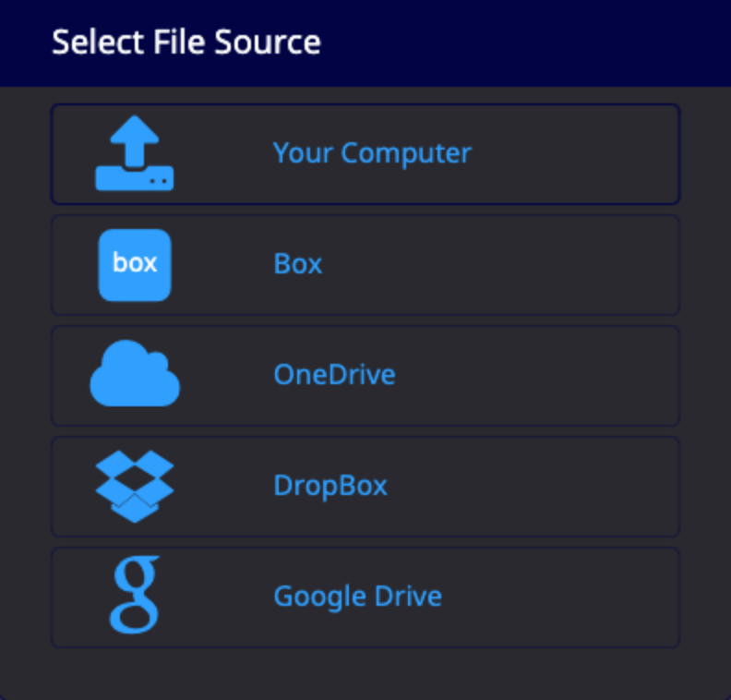
Task: Click the DropBox logo icon
Action: tap(135, 487)
